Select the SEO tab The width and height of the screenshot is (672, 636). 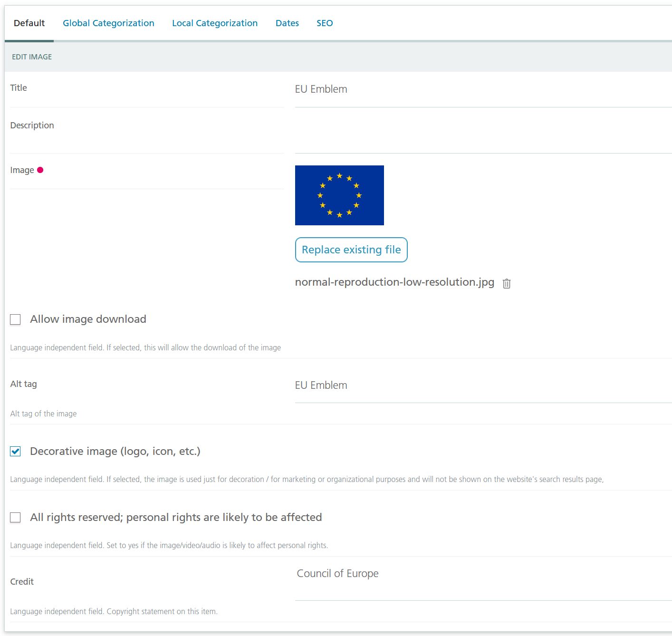(x=325, y=23)
